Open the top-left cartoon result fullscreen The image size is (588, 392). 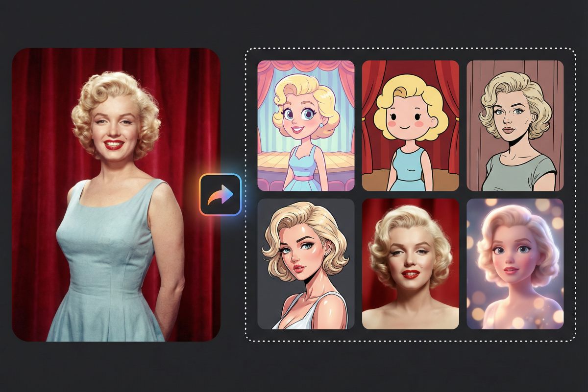click(304, 125)
